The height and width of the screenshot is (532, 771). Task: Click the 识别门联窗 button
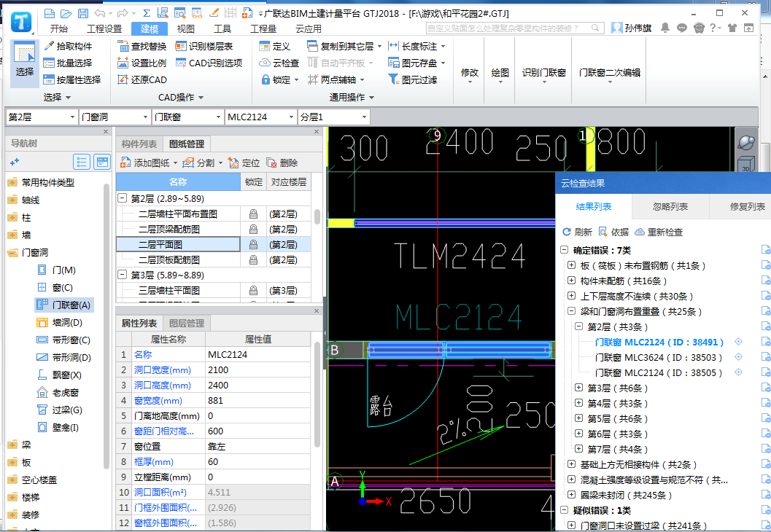[x=543, y=73]
